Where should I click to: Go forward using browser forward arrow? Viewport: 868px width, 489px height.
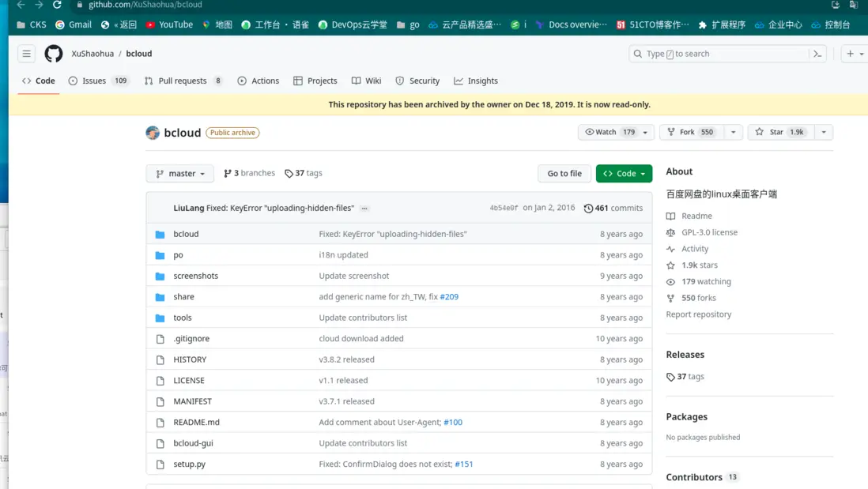tap(39, 5)
